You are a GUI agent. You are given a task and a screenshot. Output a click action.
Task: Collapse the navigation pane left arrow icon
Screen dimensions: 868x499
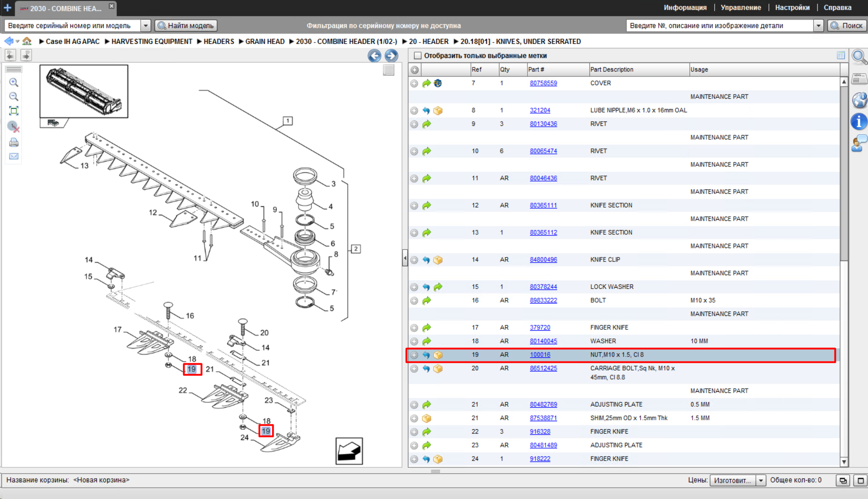tap(10, 55)
